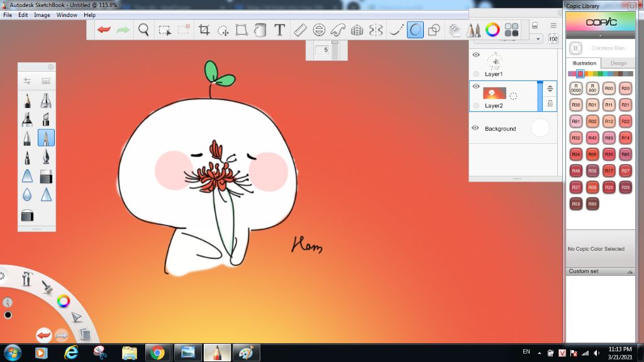The width and height of the screenshot is (644, 362).
Task: Select the Flood Fill bucket tool
Action: 260,30
